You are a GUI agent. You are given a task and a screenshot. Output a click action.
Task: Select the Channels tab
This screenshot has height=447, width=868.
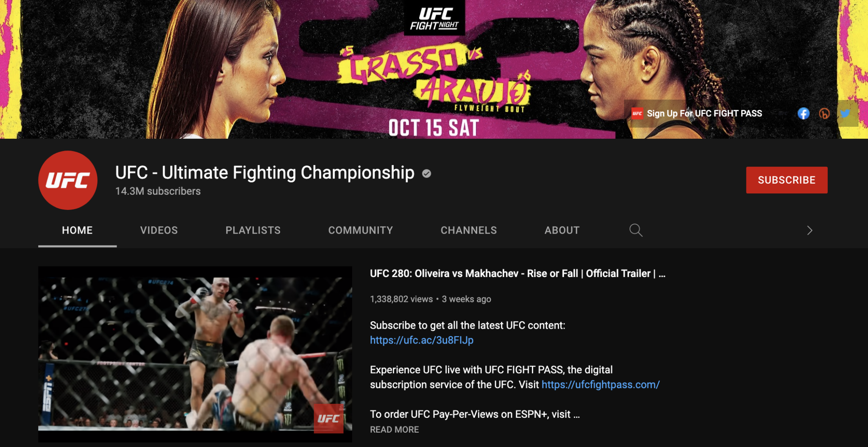coord(469,230)
